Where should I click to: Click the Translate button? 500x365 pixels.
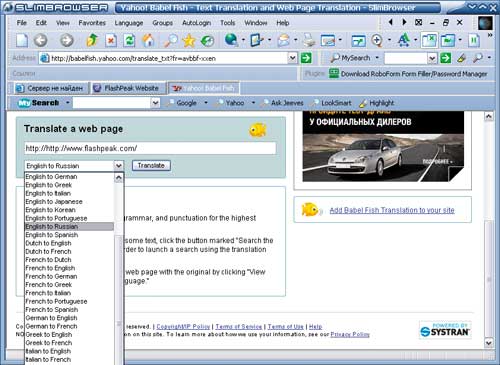click(x=151, y=165)
